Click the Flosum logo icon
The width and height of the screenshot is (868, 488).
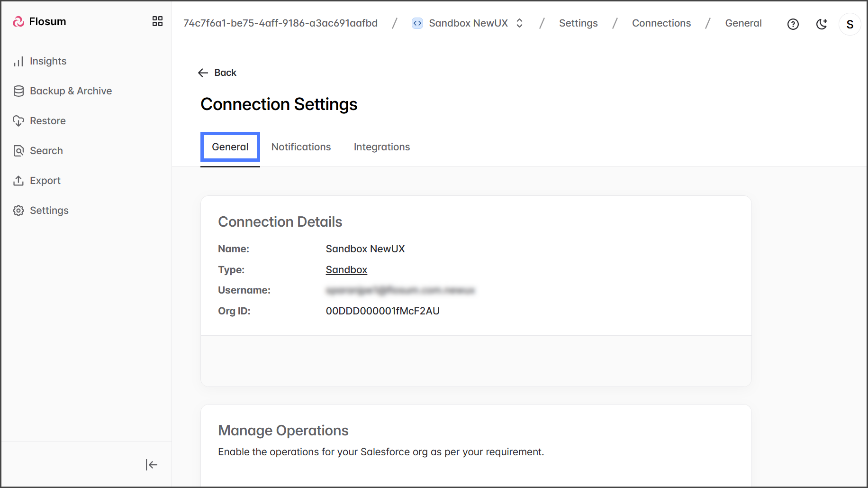point(18,21)
